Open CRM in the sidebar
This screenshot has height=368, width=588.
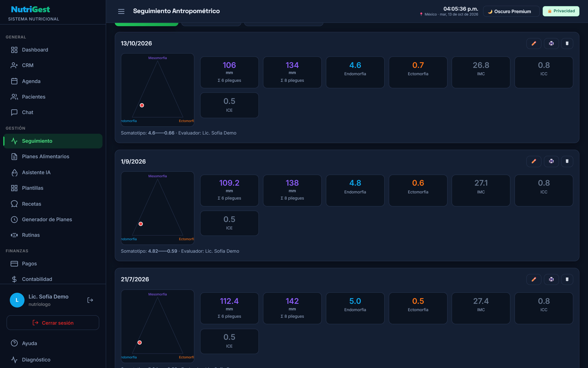pos(53,65)
